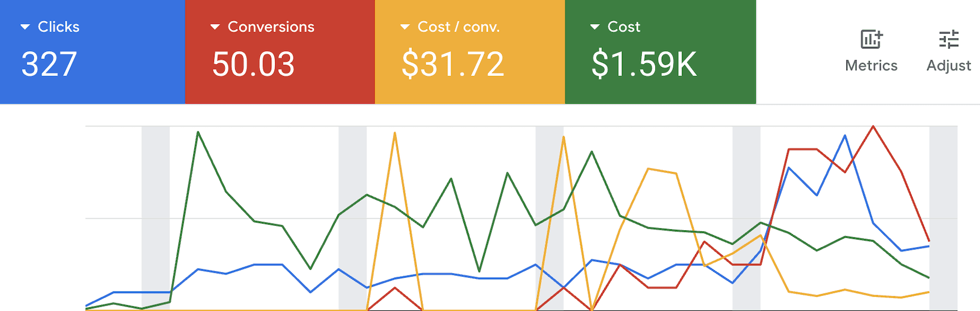Click the Metrics button label
The height and width of the screenshot is (311, 980).
click(x=871, y=65)
